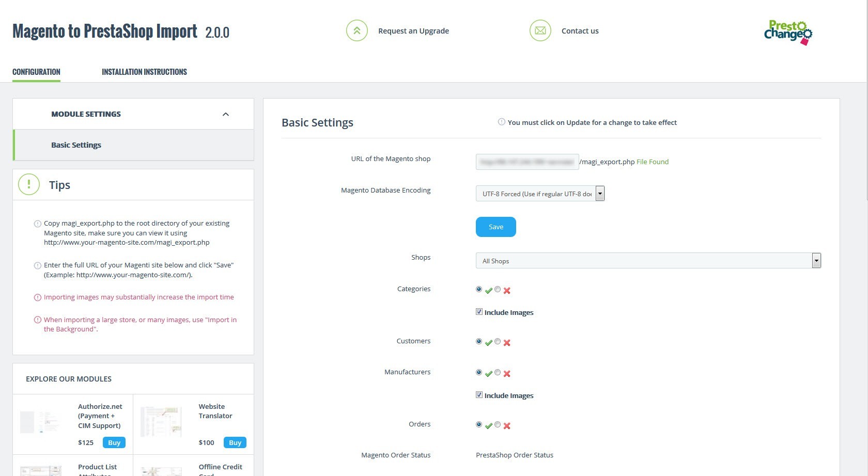The image size is (868, 476).
Task: Click Buy for Website Translator module
Action: click(x=235, y=442)
